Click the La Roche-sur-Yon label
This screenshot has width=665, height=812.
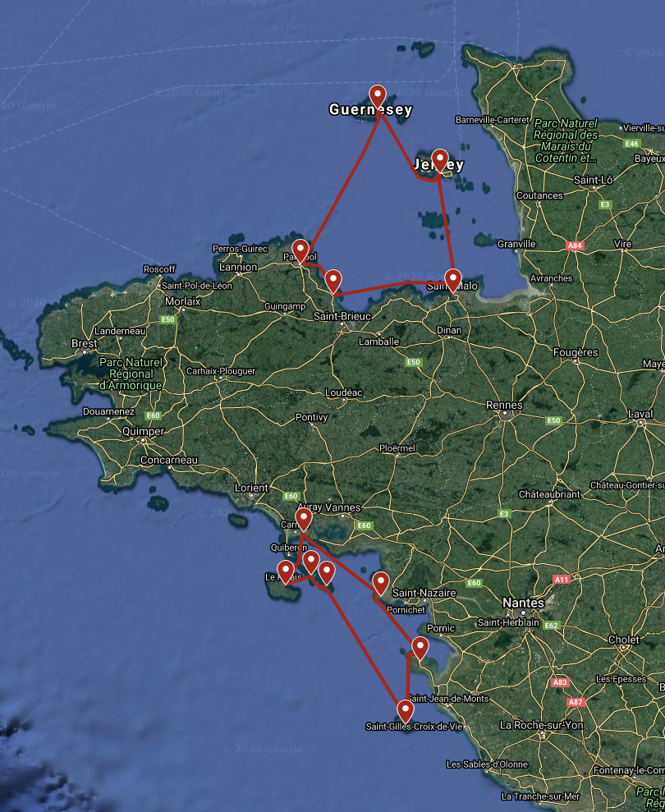click(541, 725)
